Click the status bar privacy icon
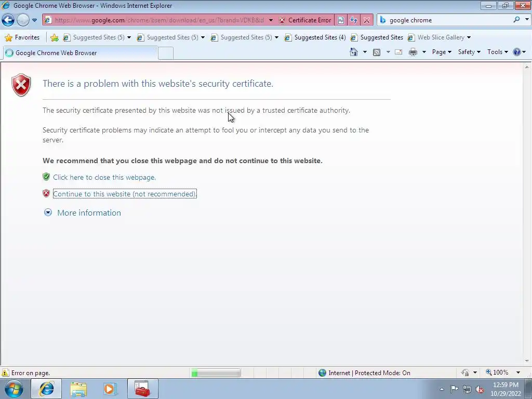 coord(465,373)
